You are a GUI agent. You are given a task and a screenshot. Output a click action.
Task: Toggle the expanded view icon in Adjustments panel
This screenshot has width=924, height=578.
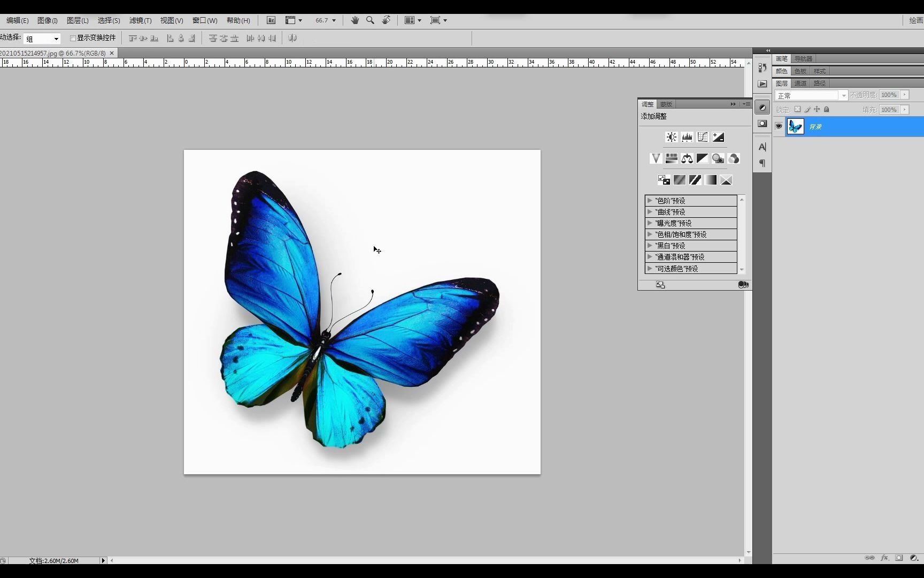(x=660, y=285)
